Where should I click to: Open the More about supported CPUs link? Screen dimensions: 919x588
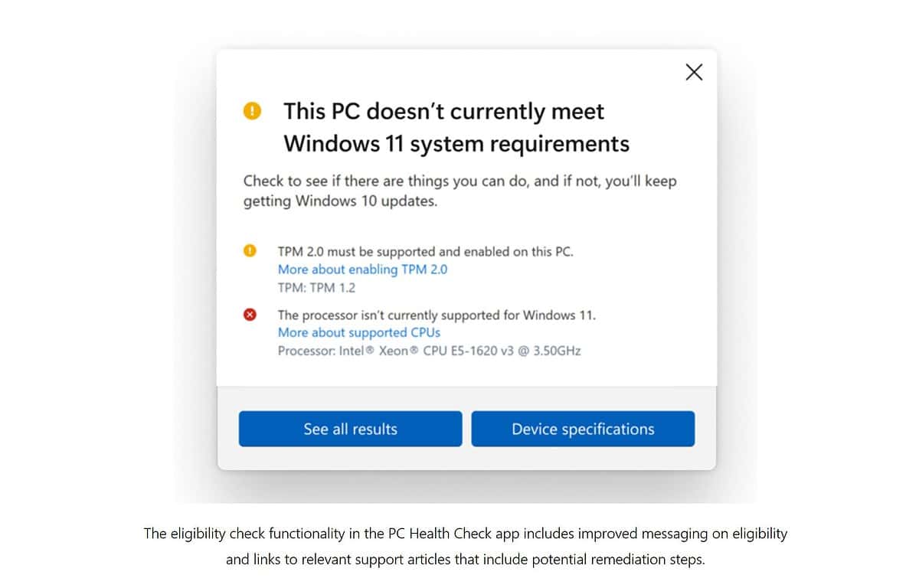click(x=358, y=332)
